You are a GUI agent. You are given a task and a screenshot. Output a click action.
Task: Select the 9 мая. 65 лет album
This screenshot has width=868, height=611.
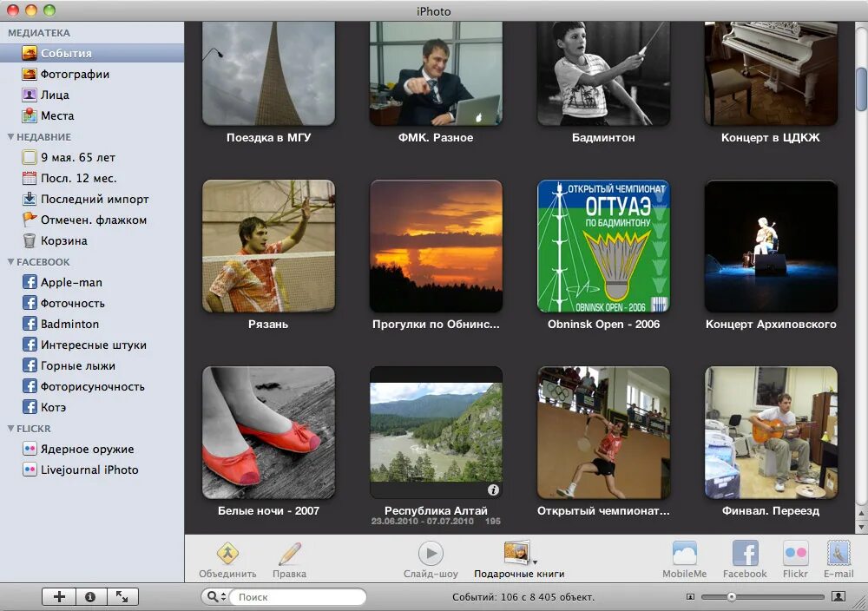tap(92, 158)
